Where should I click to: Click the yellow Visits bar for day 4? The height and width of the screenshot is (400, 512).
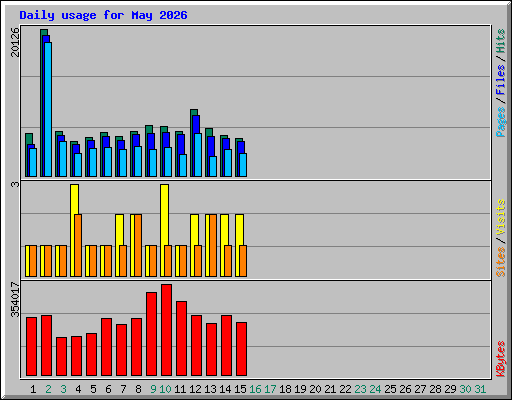[73, 230]
